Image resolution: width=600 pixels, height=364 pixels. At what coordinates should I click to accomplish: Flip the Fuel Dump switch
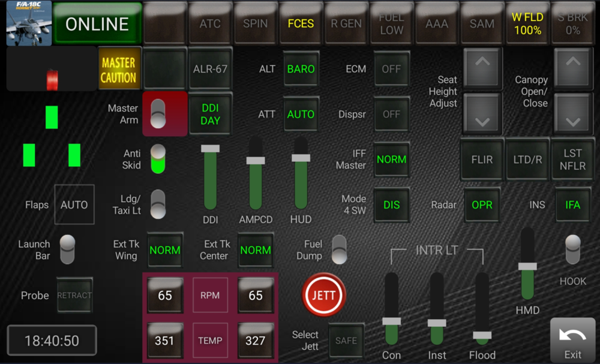point(340,249)
